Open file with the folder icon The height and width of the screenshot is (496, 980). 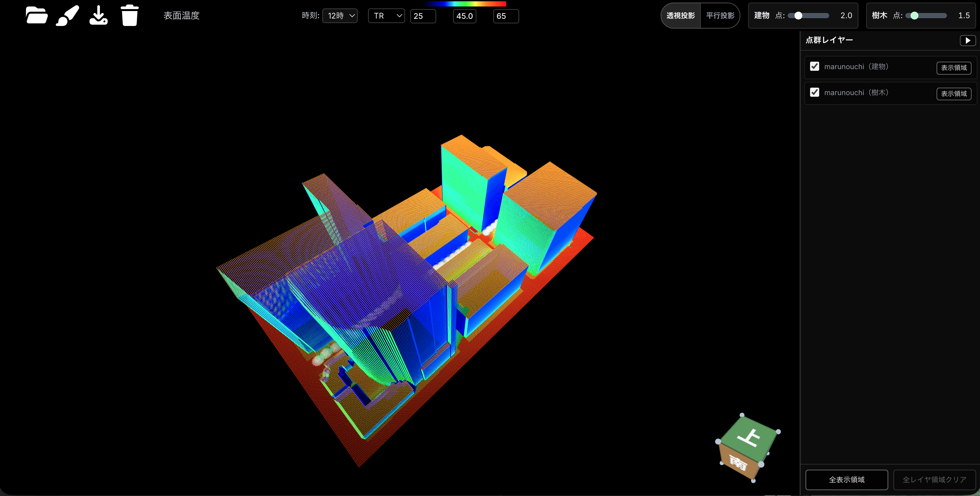pyautogui.click(x=37, y=16)
